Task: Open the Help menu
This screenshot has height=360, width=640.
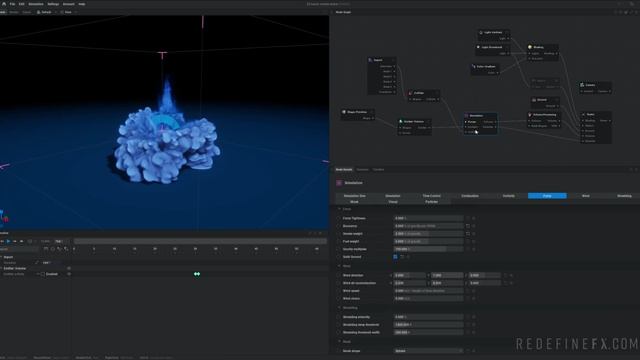Action: click(82, 4)
